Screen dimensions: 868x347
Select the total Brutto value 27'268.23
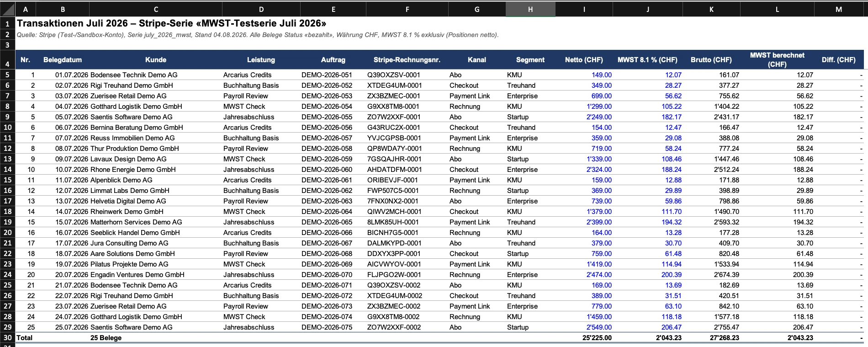[724, 338]
